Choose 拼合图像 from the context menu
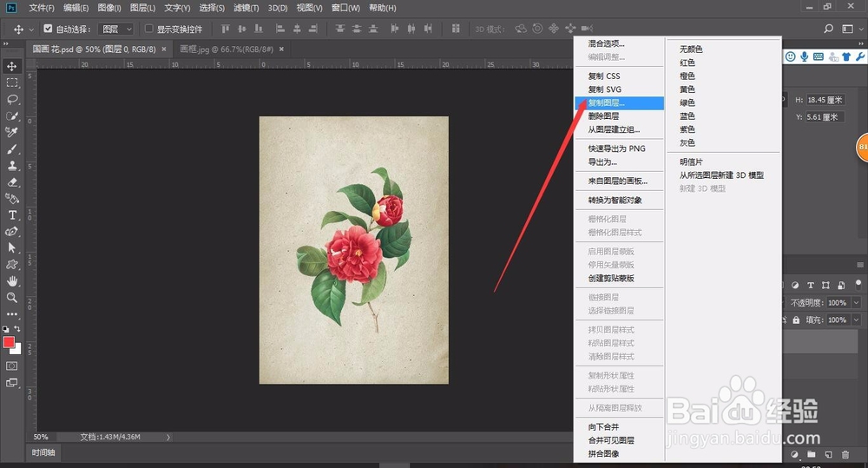The image size is (868, 468). click(x=619, y=453)
